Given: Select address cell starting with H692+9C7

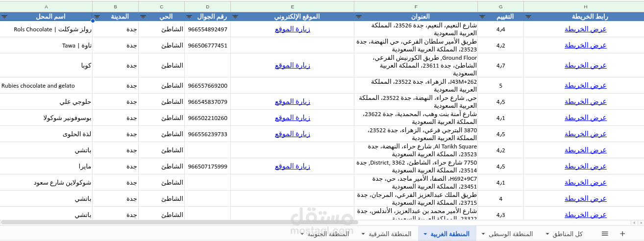Looking at the screenshot, I should point(416,182).
